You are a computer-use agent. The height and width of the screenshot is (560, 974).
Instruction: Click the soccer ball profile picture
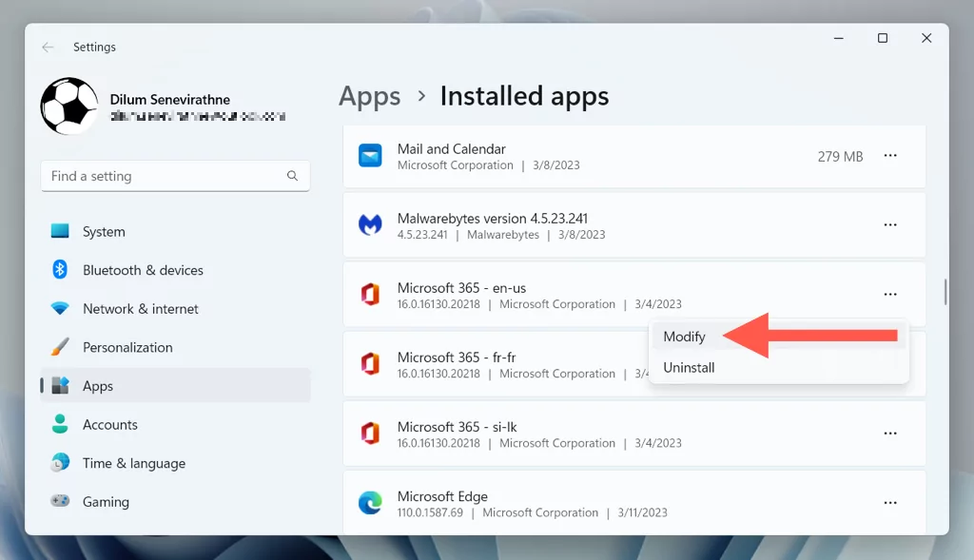click(68, 106)
